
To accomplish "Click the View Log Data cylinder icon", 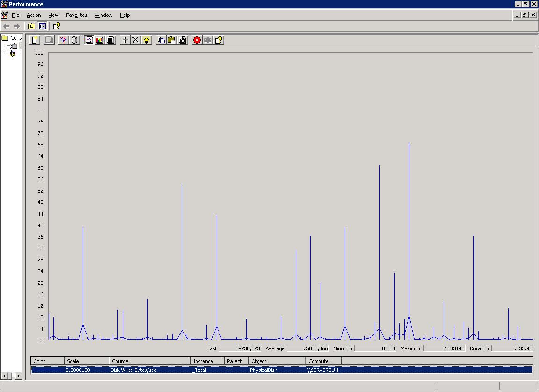I will (x=74, y=40).
